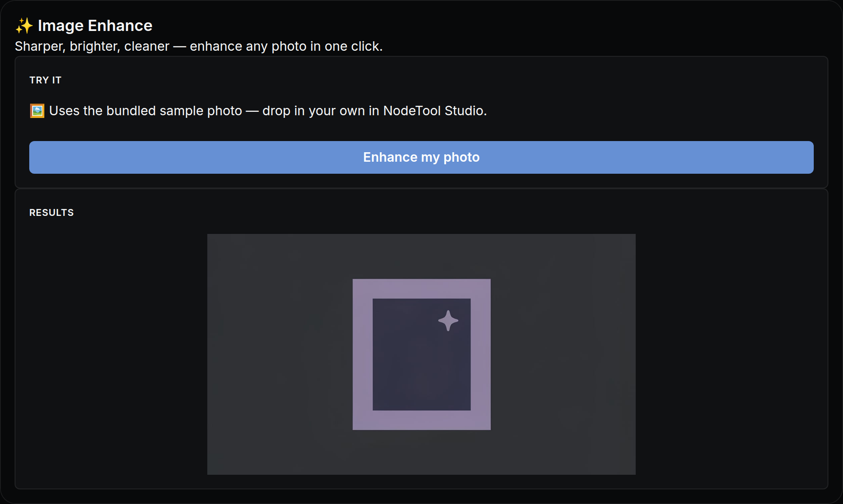This screenshot has height=504, width=843.
Task: Click the 'Uses the bundled sample photo' text
Action: pos(268,111)
